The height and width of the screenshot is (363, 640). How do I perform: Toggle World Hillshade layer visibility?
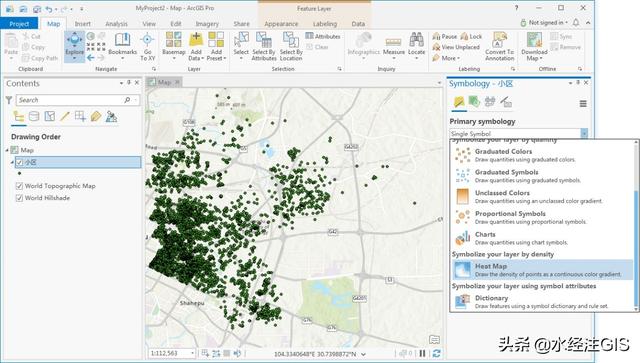pos(19,198)
